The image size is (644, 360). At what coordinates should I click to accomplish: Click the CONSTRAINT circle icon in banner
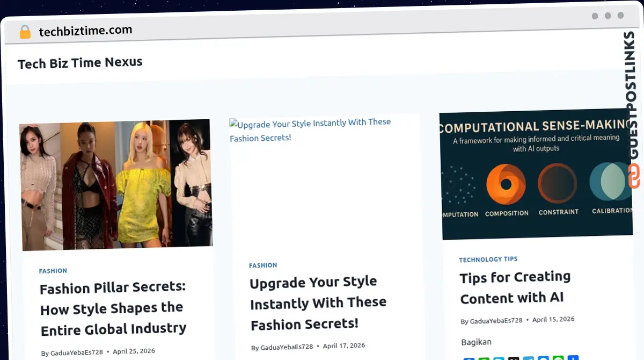558,183
